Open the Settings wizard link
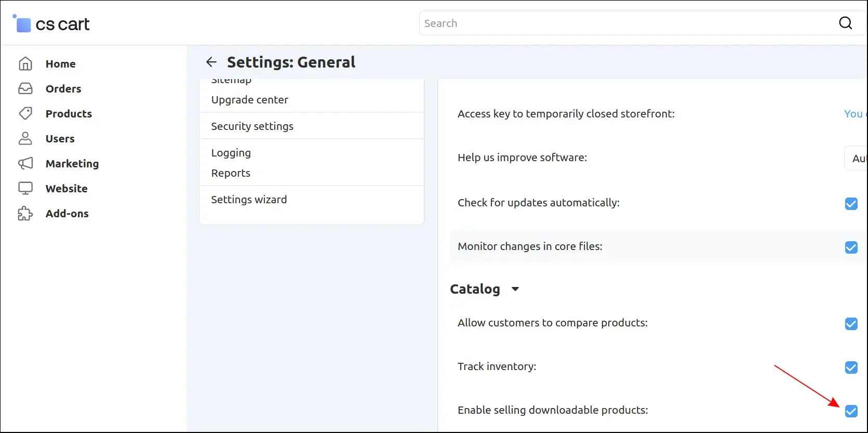This screenshot has height=433, width=868. tap(249, 200)
